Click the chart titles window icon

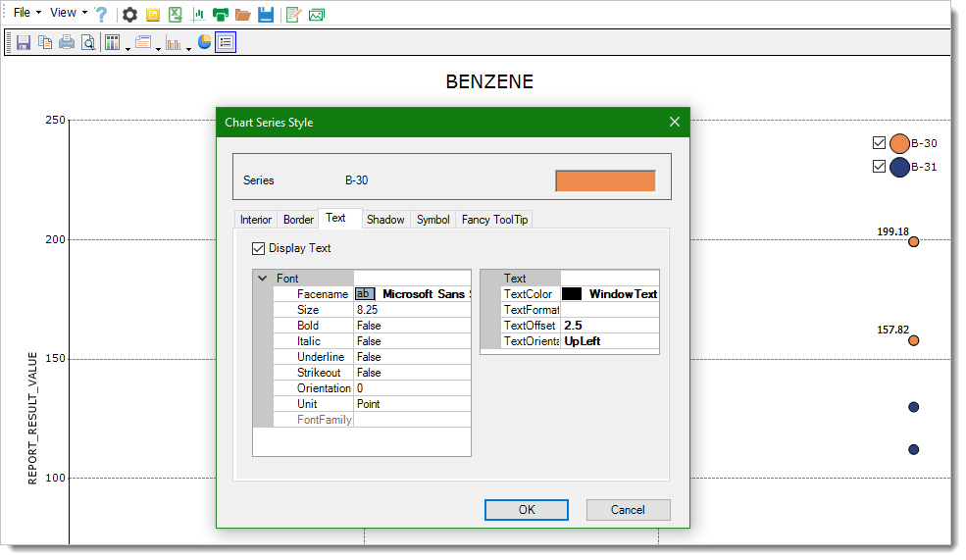(x=143, y=42)
